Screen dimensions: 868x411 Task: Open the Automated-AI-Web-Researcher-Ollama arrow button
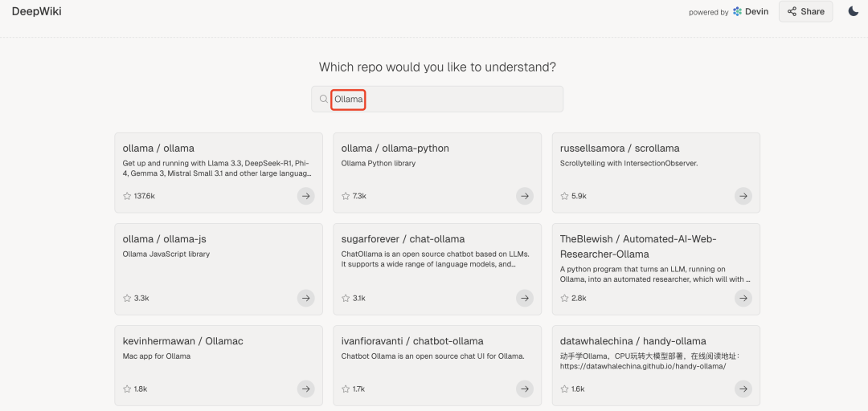(743, 298)
